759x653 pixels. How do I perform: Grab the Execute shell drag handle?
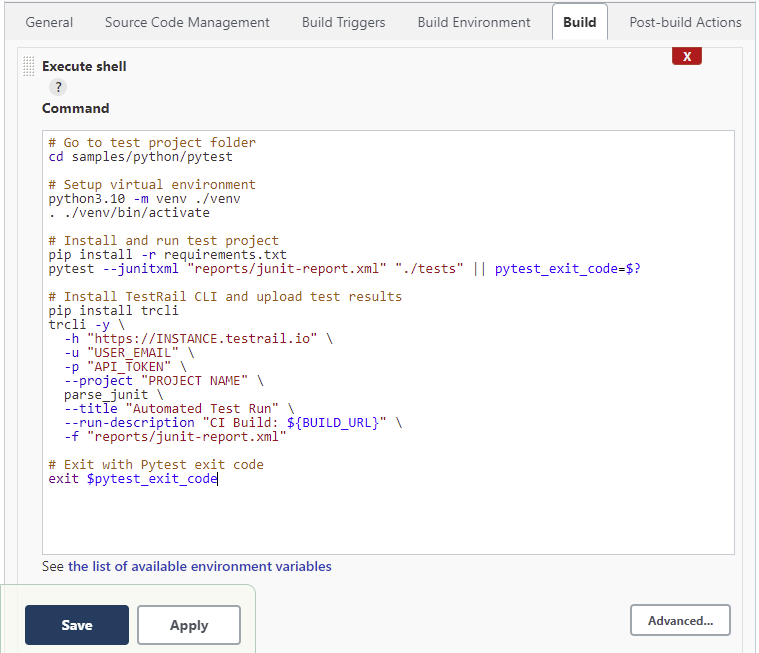[x=28, y=66]
